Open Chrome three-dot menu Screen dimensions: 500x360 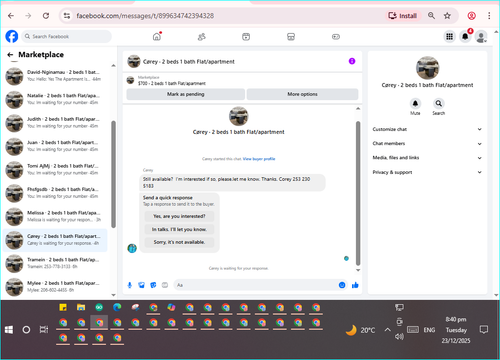click(489, 16)
